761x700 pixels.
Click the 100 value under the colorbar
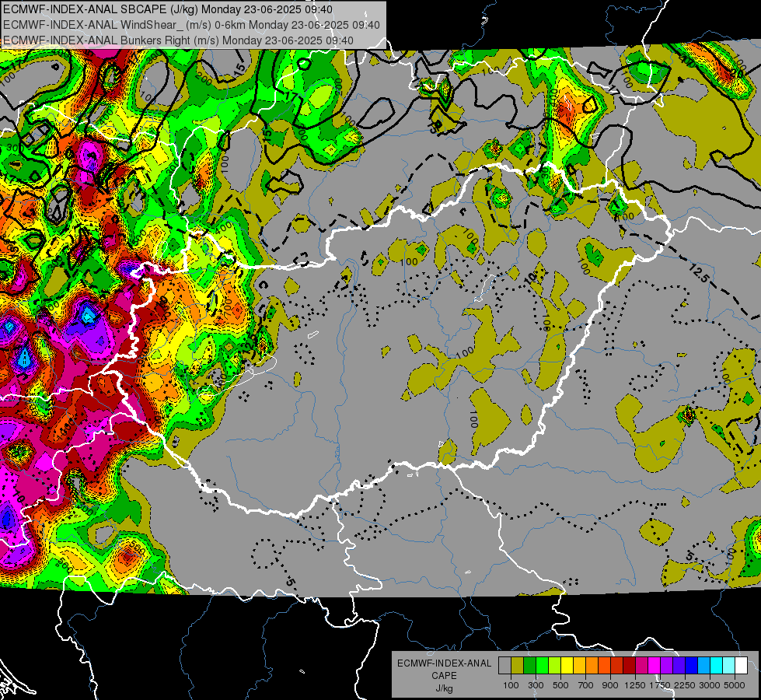pyautogui.click(x=511, y=685)
